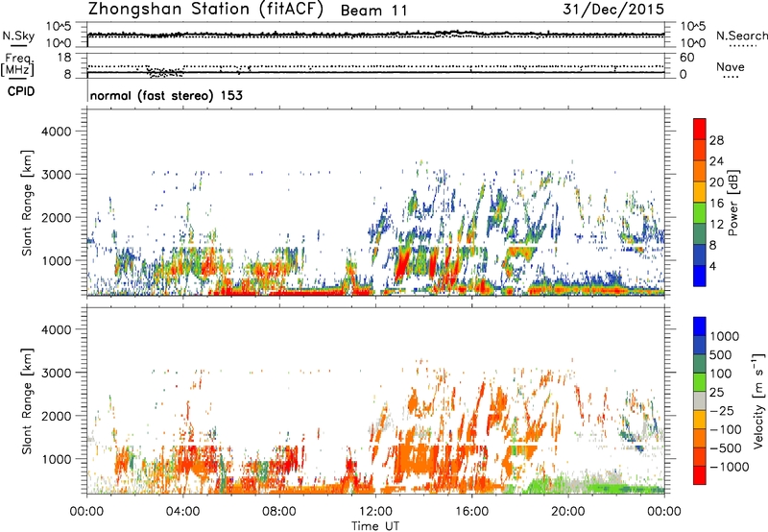Click the 'Nave' legend label
The width and height of the screenshot is (768, 532).
[731, 66]
